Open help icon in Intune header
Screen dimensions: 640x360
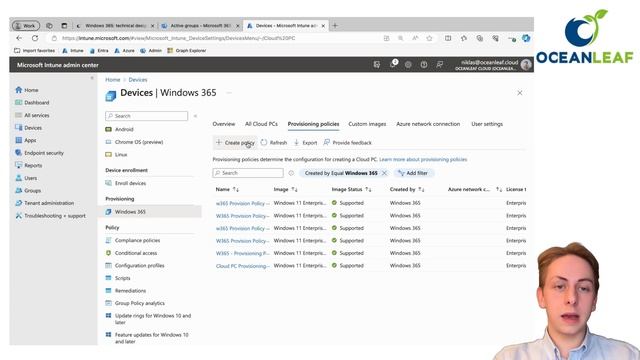click(424, 64)
